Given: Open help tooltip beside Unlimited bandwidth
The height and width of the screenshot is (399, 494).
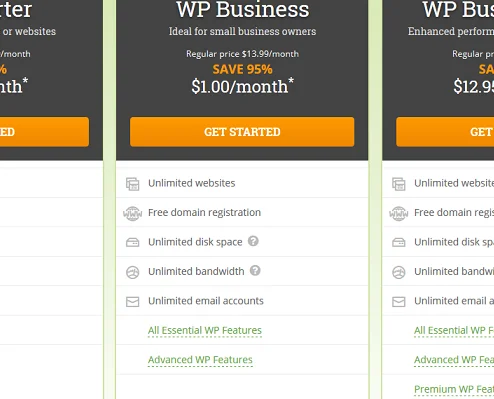Looking at the screenshot, I should point(255,270).
